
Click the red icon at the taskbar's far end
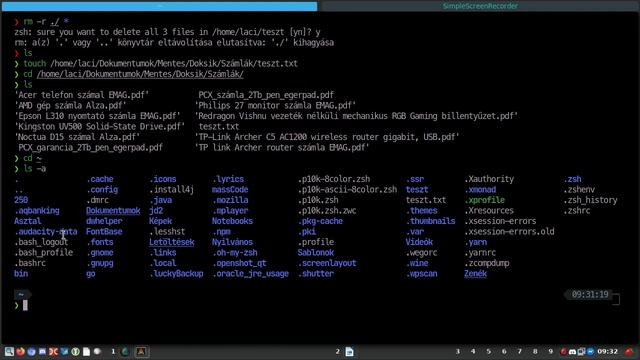pyautogui.click(x=629, y=351)
